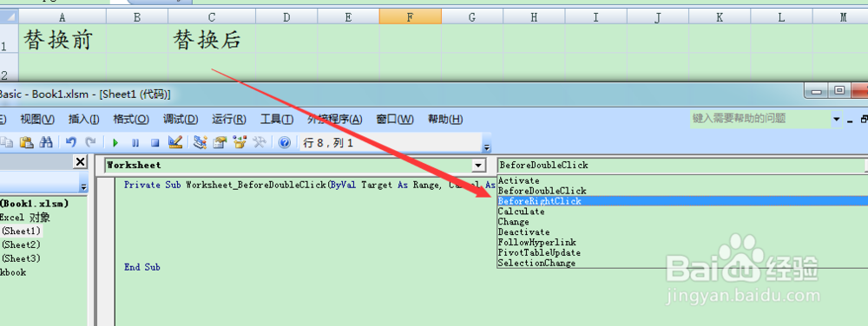This screenshot has width=868, height=326.
Task: Click the help question input field
Action: coord(760,118)
